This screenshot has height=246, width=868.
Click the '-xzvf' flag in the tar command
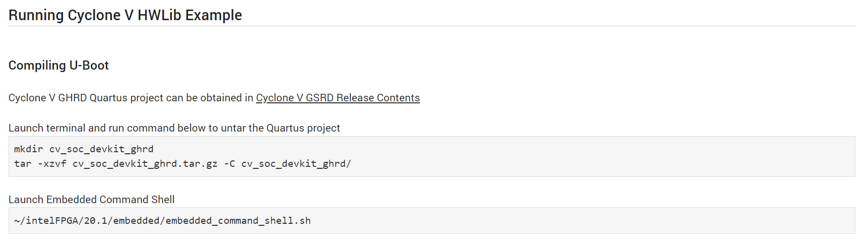click(x=52, y=164)
